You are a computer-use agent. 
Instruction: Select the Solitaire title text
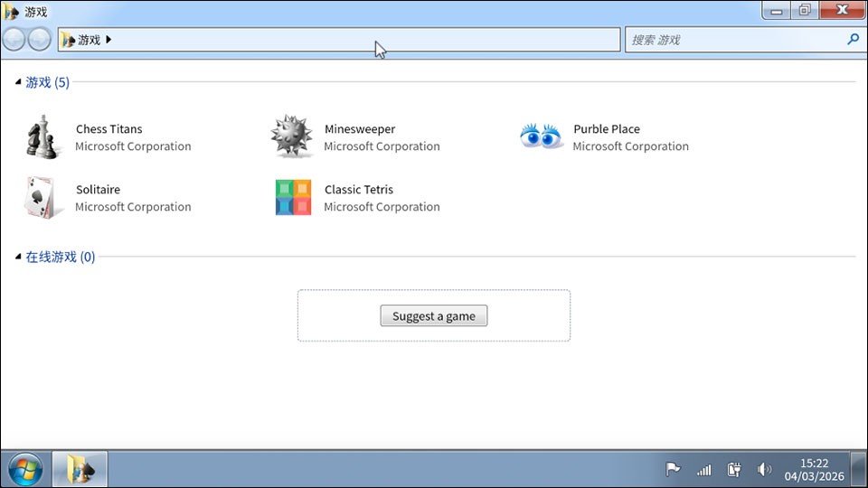coord(98,189)
